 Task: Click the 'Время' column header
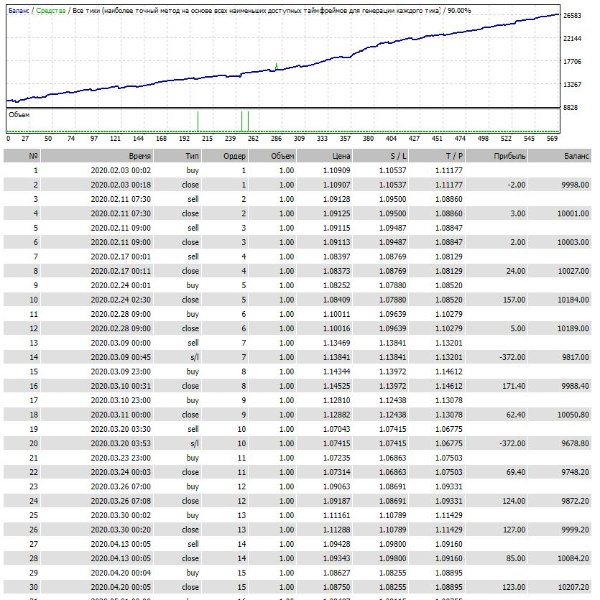pos(97,156)
